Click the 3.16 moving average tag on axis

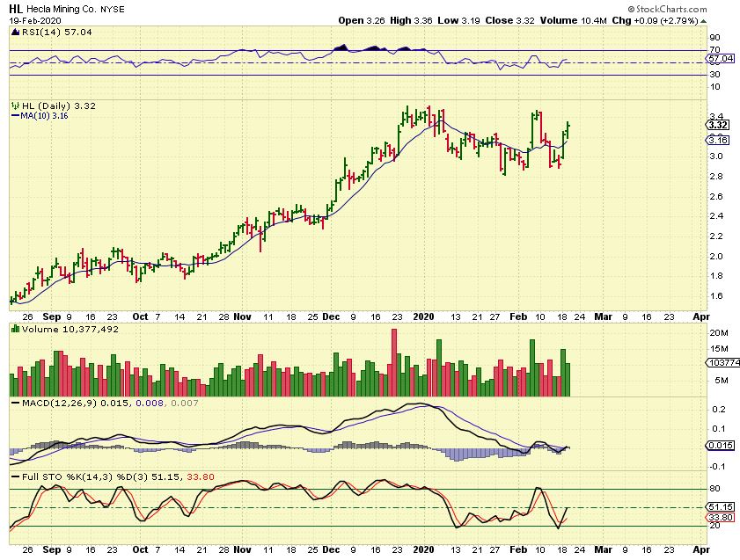coord(717,140)
